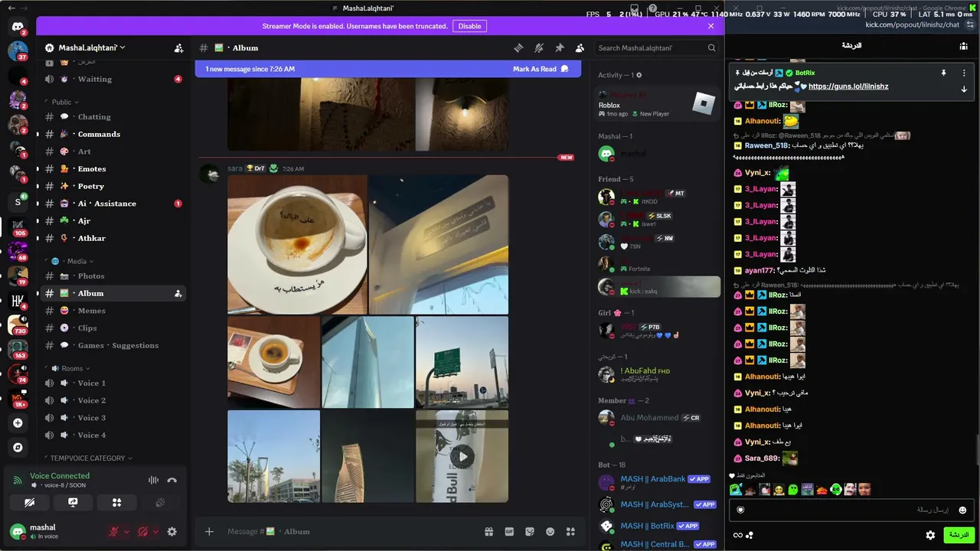980x551 pixels.
Task: Open pinned messages in channel header
Action: [560, 47]
